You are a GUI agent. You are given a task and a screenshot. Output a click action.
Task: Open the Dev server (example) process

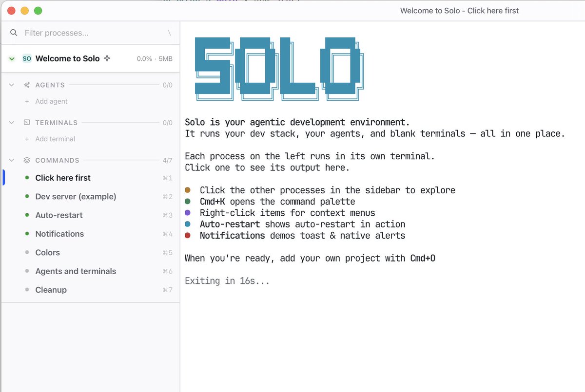tap(91, 197)
